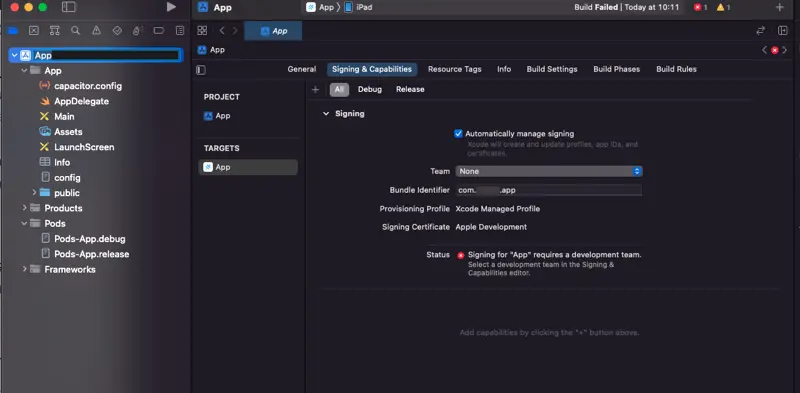Open AppDelegate swift file

pyautogui.click(x=82, y=101)
